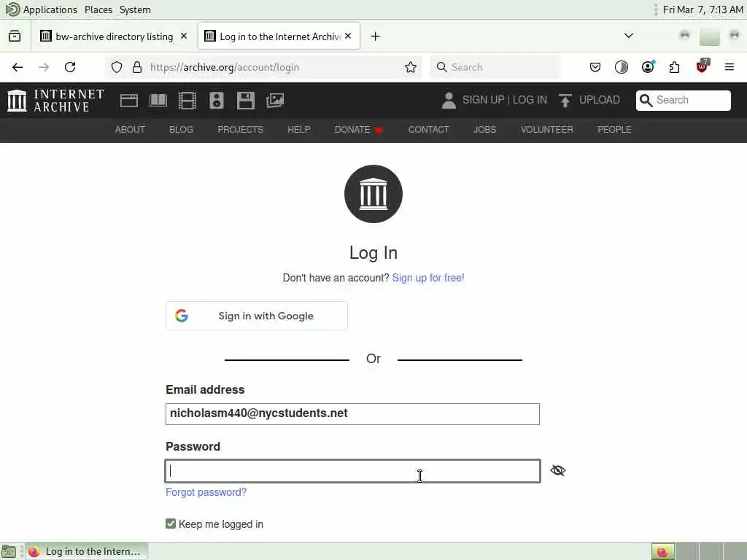Image resolution: width=747 pixels, height=560 pixels.
Task: Click LOG IN in the header
Action: click(x=530, y=100)
